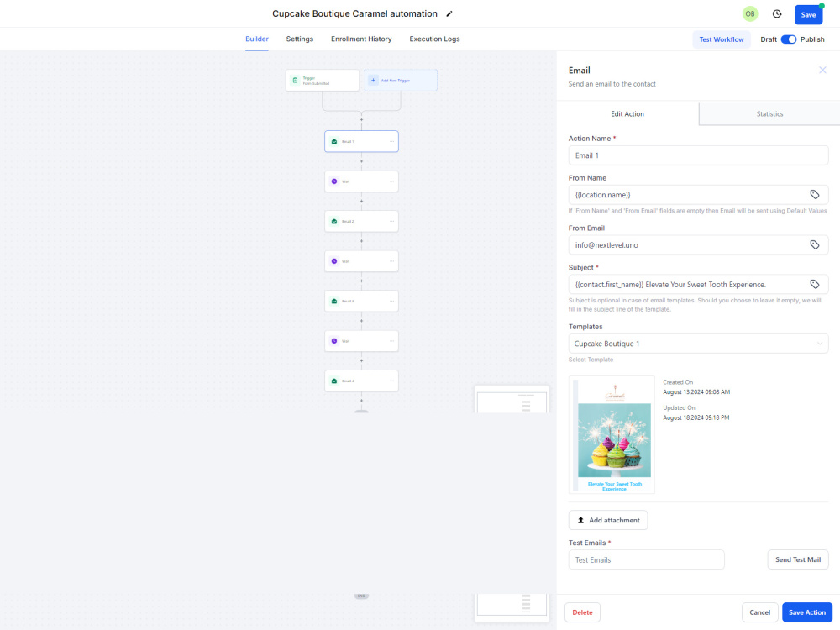Click the Test Workflow button
840x630 pixels.
[721, 39]
